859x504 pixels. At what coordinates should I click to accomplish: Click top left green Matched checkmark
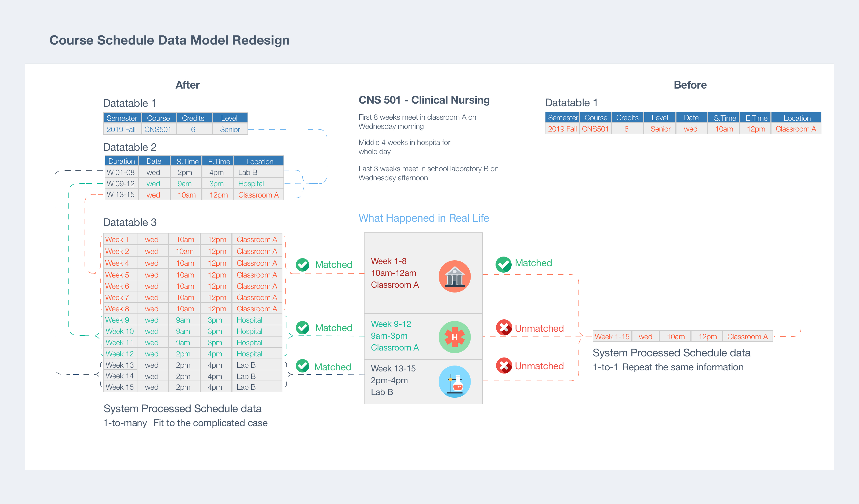pyautogui.click(x=302, y=265)
